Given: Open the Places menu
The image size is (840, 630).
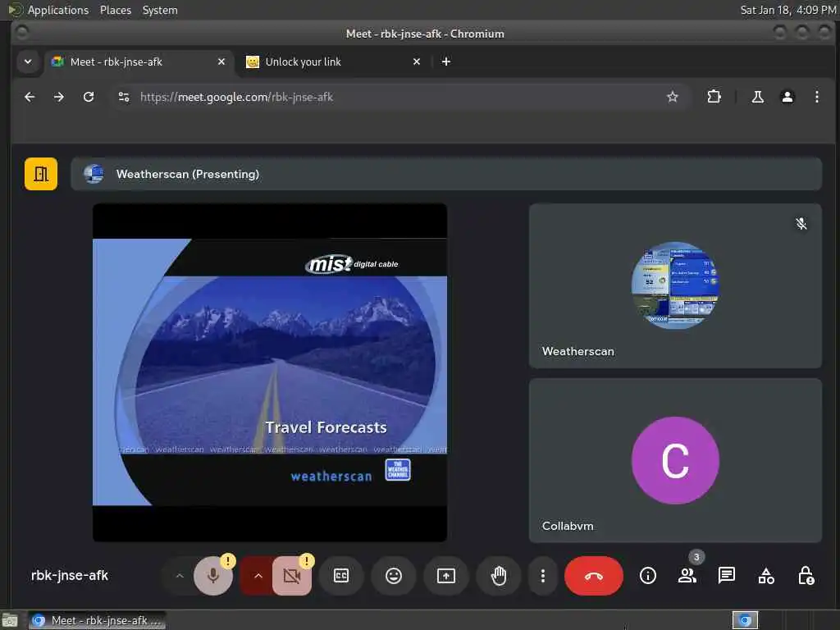Looking at the screenshot, I should pyautogui.click(x=116, y=10).
